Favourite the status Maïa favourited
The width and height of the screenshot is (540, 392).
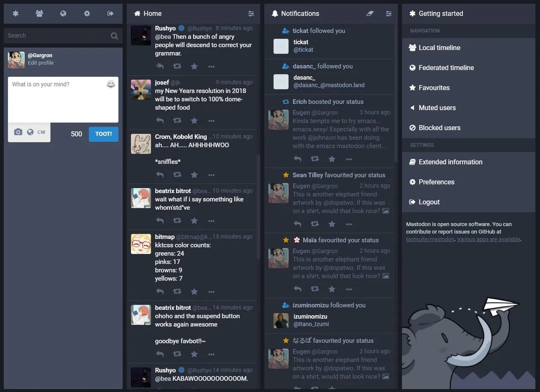[x=332, y=289]
